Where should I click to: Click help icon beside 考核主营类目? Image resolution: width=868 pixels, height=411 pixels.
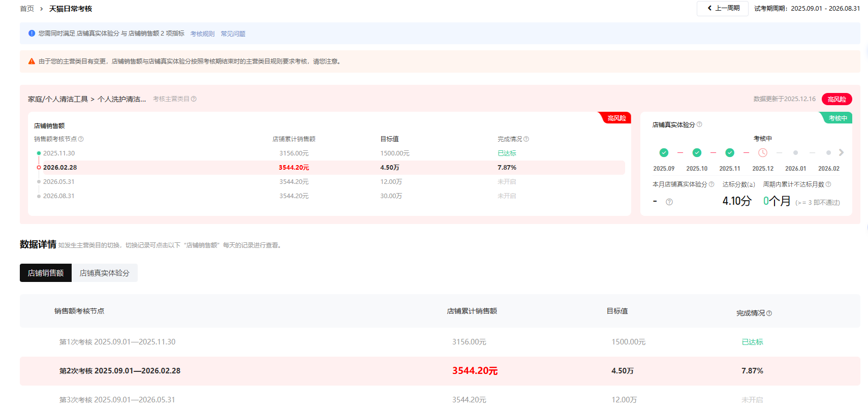point(194,99)
